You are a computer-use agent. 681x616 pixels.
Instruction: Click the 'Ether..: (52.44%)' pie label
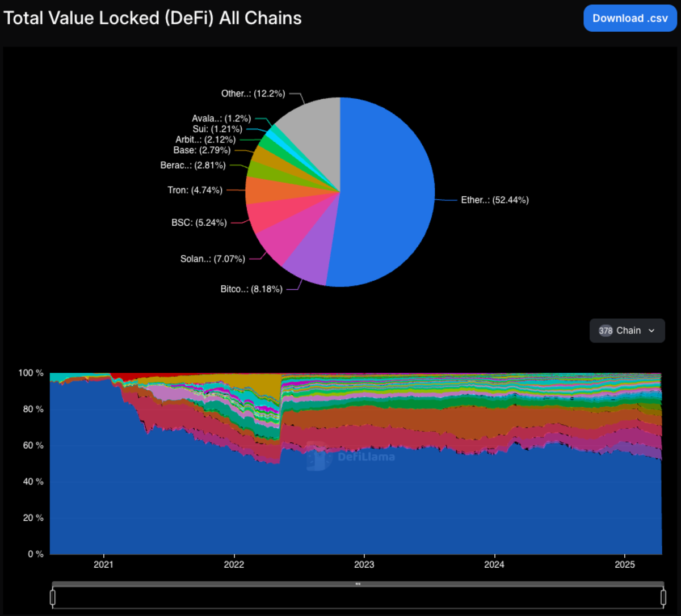point(494,200)
